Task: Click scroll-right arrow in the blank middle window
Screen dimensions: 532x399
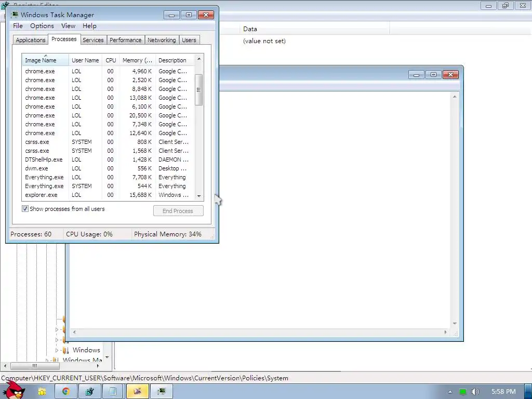Action: tap(445, 332)
